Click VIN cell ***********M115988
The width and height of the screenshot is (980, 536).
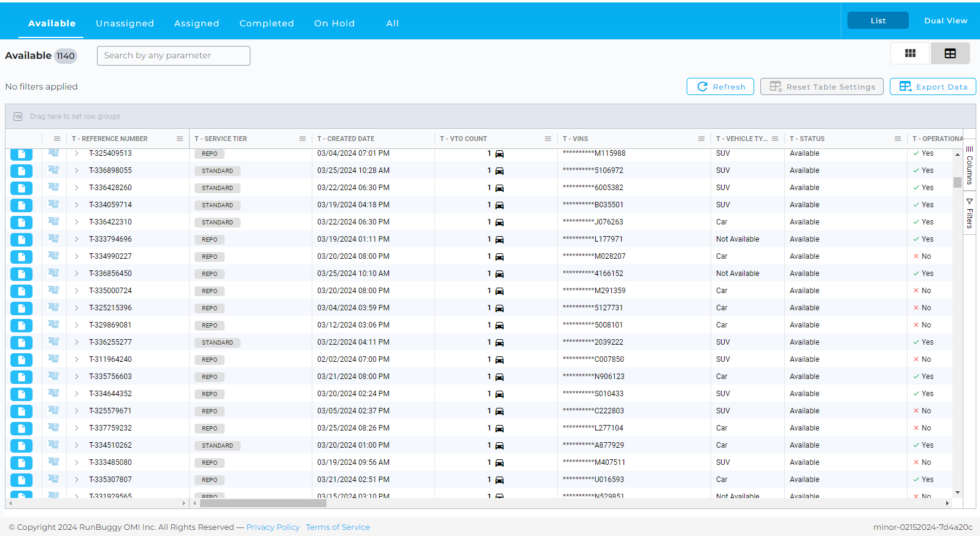(594, 153)
